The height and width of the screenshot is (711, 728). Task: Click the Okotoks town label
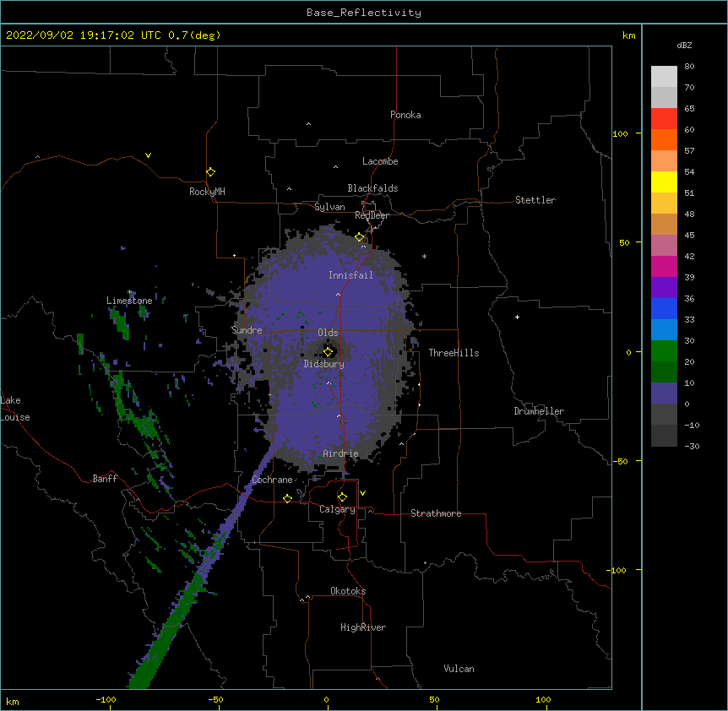pyautogui.click(x=348, y=591)
